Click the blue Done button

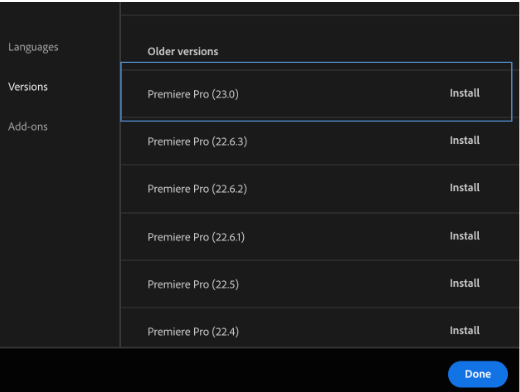478,374
